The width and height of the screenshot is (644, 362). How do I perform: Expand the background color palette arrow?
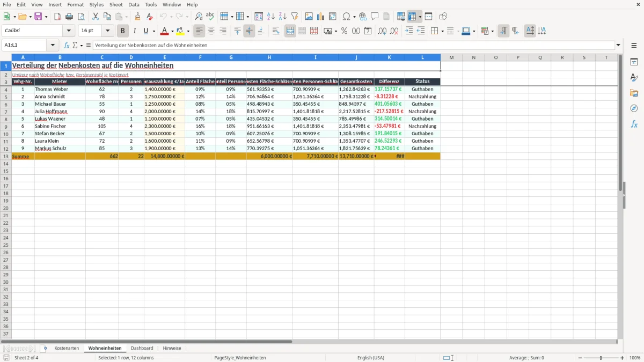coord(188,31)
